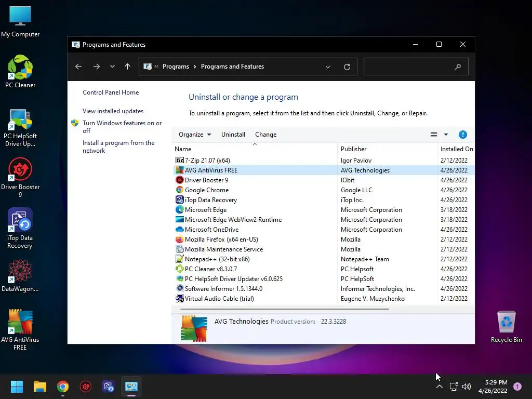Viewport: 532px width, 399px height.
Task: Open Driver Booster from taskbar
Action: click(86, 387)
